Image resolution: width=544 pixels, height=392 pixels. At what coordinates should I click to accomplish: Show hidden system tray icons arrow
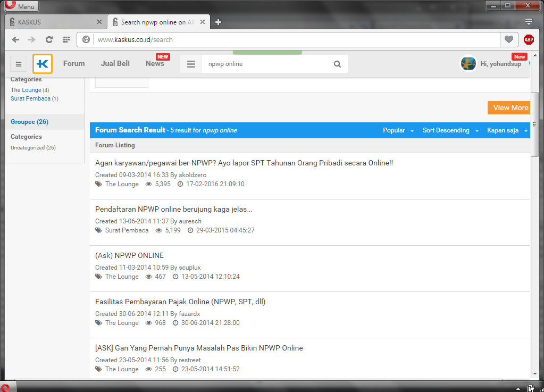click(518, 388)
